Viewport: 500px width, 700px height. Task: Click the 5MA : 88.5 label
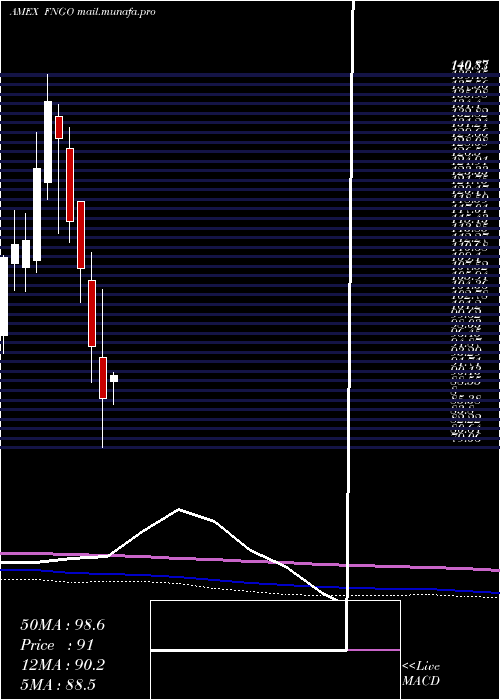click(58, 685)
